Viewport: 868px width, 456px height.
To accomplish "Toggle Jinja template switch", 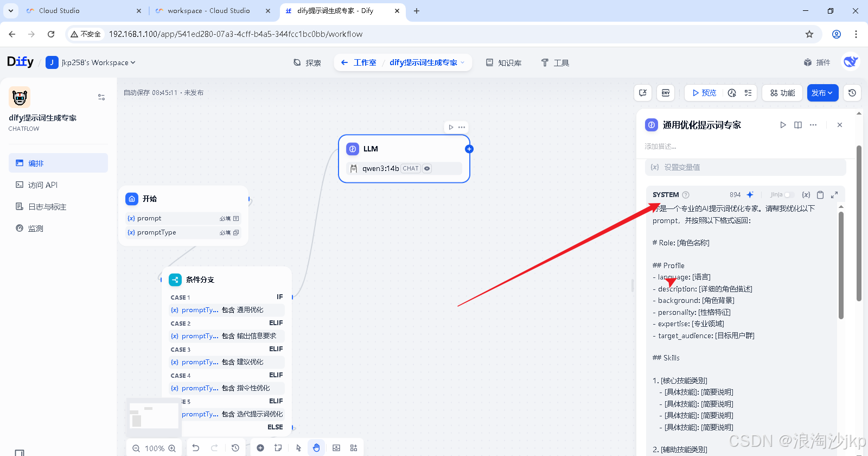I will [789, 195].
